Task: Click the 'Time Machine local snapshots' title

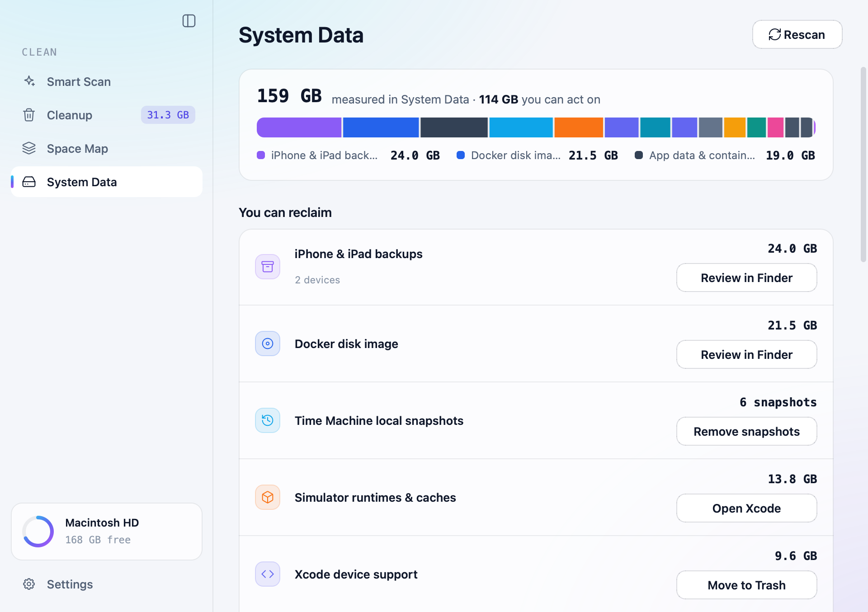Action: click(379, 420)
